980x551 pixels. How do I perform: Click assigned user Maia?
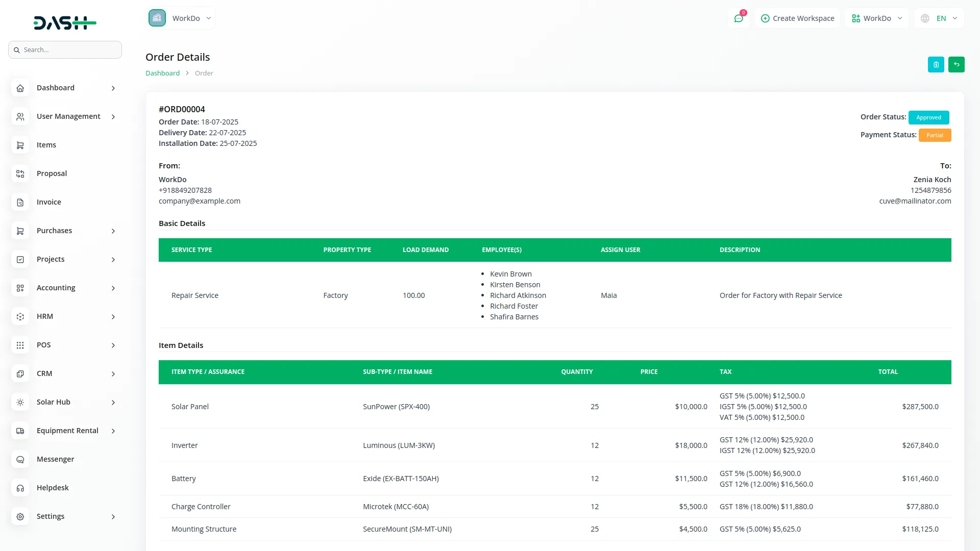608,295
